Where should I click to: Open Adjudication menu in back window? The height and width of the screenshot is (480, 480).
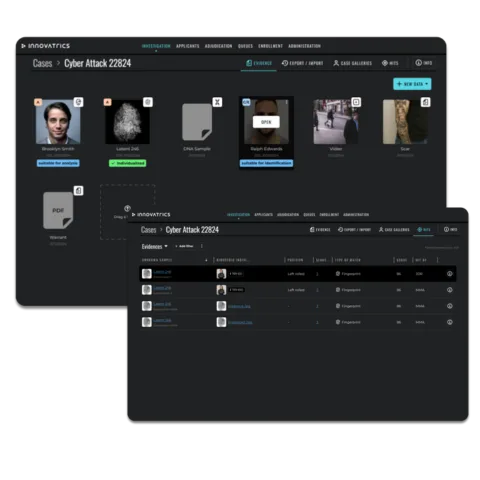click(218, 46)
